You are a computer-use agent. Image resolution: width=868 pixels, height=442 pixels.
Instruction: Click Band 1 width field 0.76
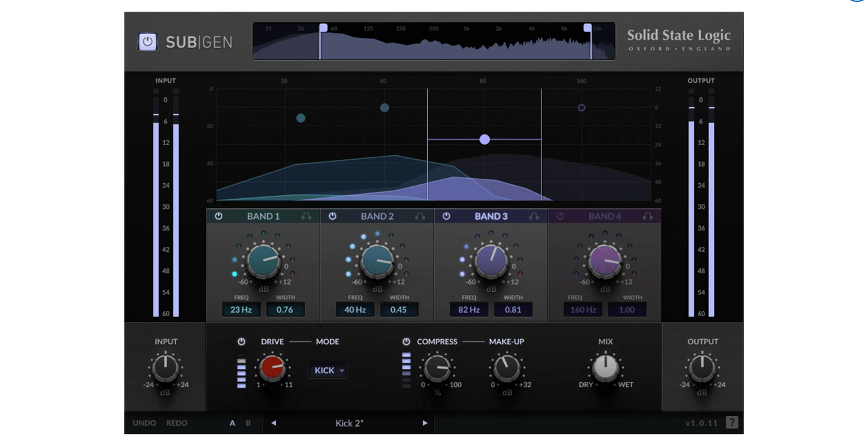tap(285, 309)
